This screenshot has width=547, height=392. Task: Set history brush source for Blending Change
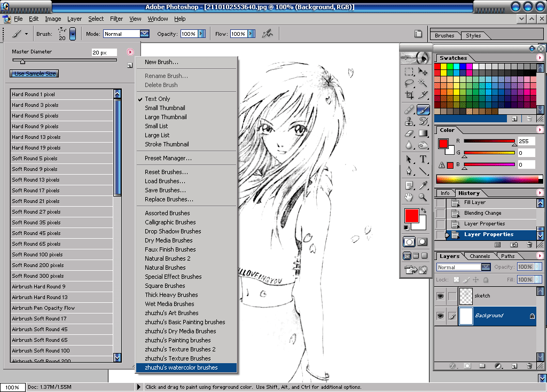pos(441,213)
